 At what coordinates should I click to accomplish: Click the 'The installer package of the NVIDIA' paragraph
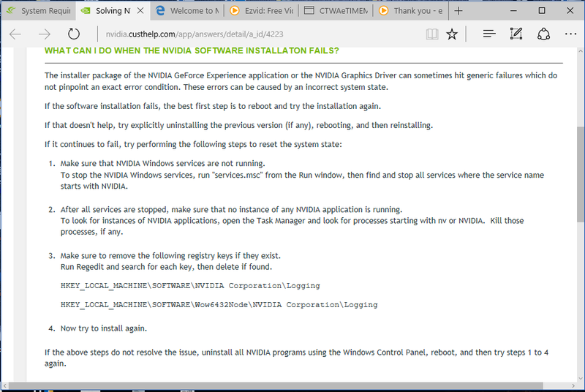301,81
